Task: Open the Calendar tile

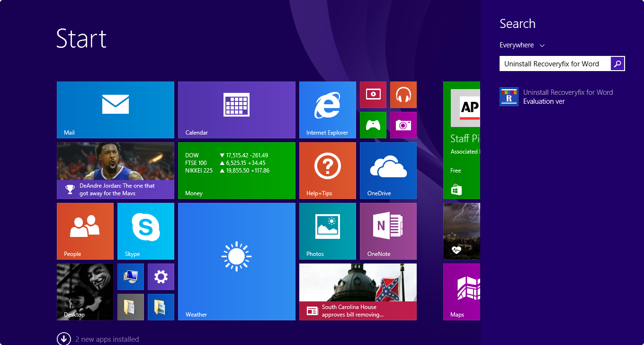Action: click(x=237, y=110)
